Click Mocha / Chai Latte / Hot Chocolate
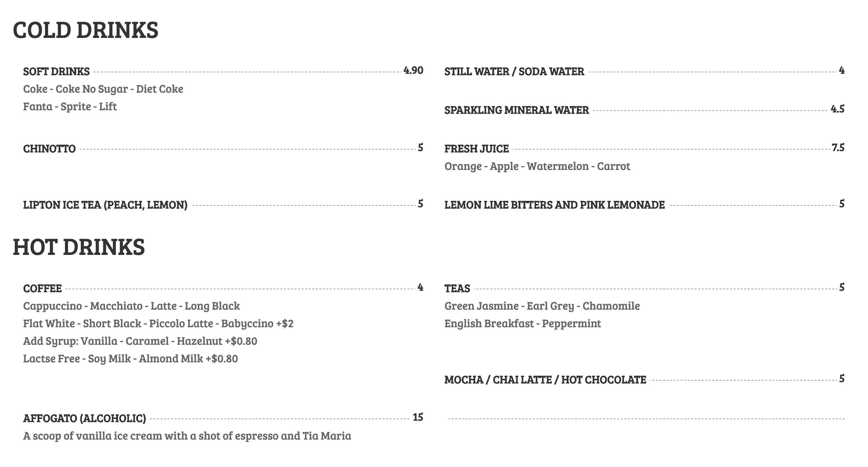 pos(545,380)
